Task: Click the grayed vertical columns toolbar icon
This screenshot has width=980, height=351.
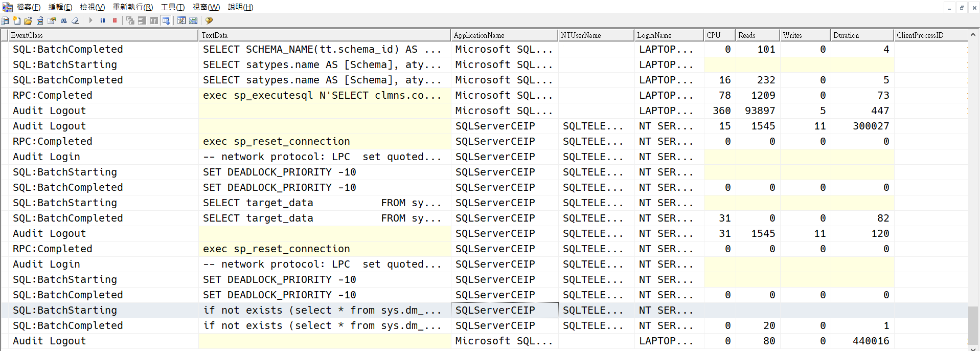Action: [x=154, y=20]
